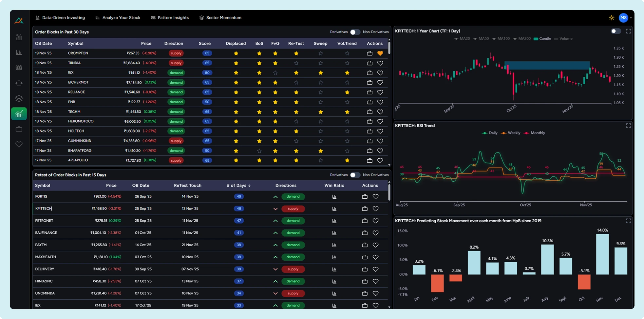The height and width of the screenshot is (319, 644).
Task: Open the Pattern Insights menu
Action: pyautogui.click(x=170, y=18)
